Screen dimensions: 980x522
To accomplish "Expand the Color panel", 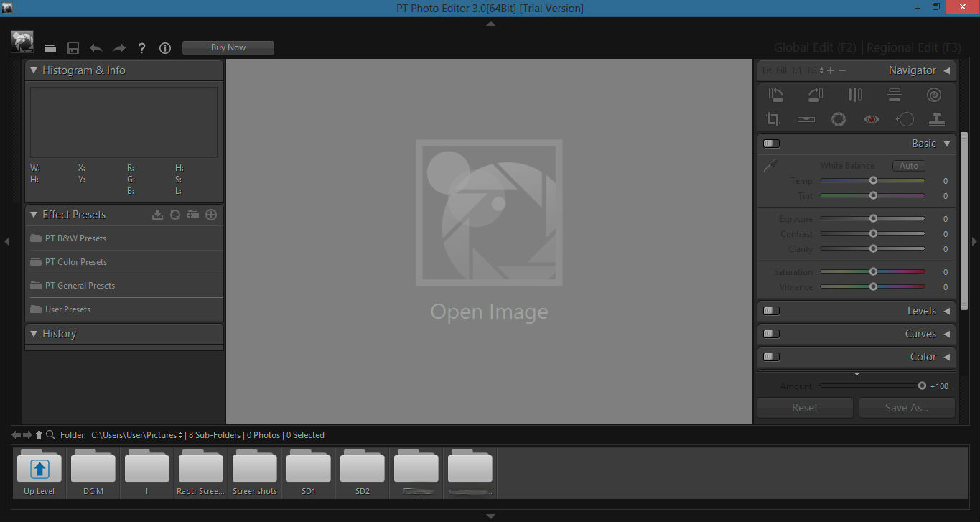I will click(x=946, y=357).
